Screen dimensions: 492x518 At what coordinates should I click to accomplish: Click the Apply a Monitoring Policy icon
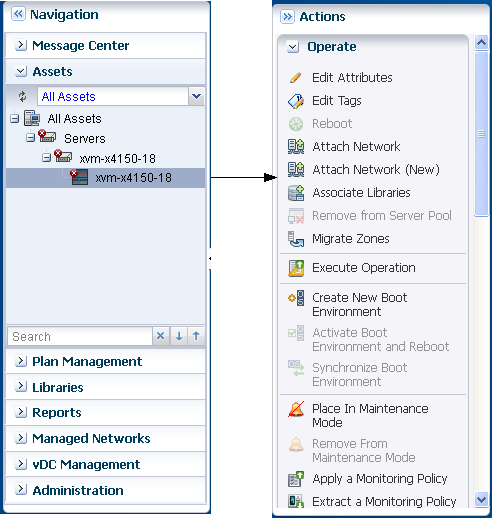click(296, 479)
